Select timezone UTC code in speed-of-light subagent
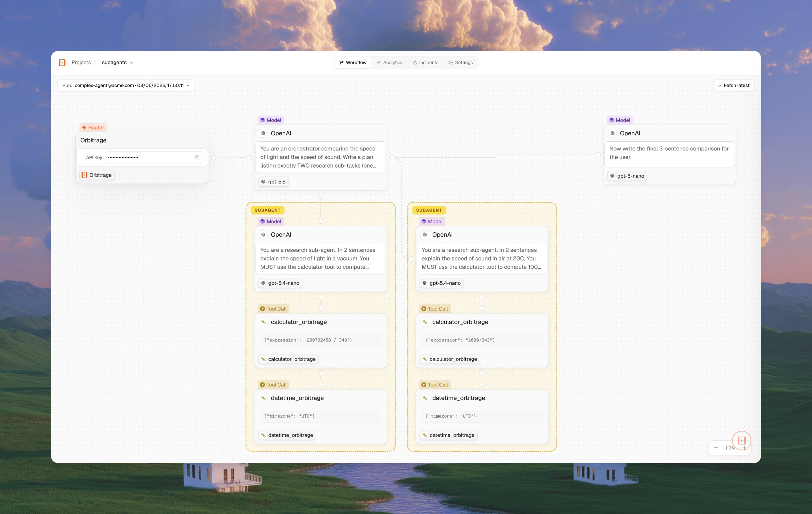The width and height of the screenshot is (812, 514). pos(320,416)
